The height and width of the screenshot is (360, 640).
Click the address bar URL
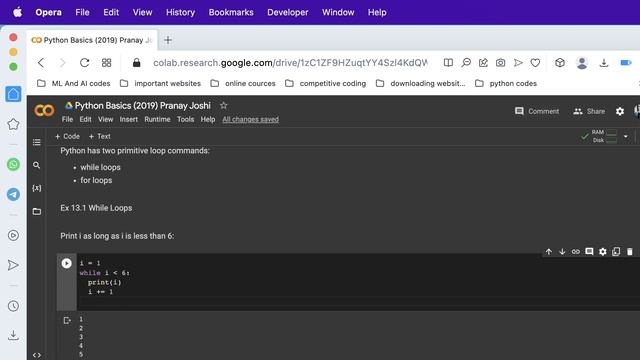click(x=290, y=63)
